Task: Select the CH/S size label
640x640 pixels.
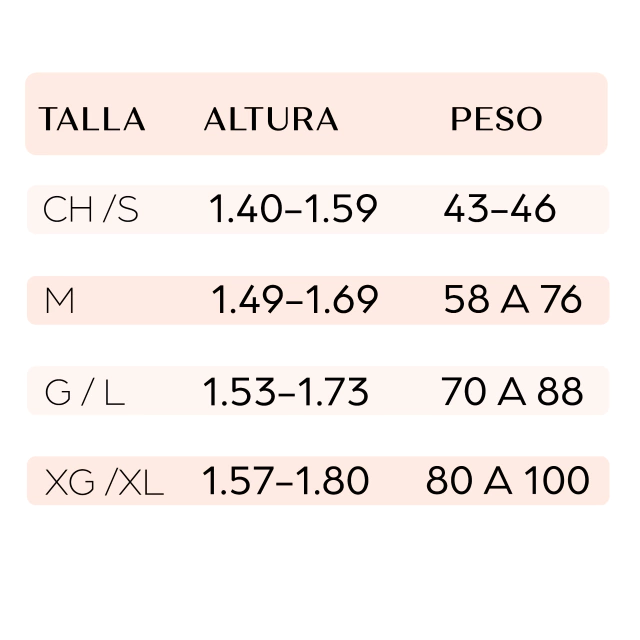Action: click(91, 210)
